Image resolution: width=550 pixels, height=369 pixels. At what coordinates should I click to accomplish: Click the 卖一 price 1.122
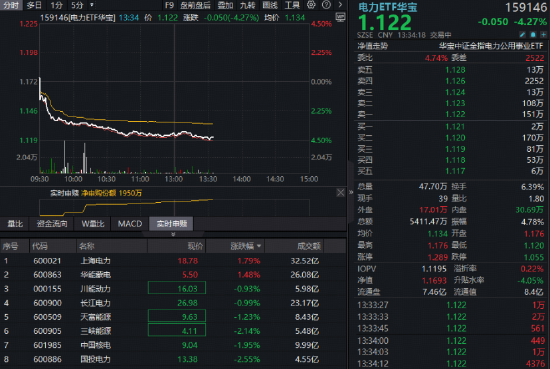click(455, 114)
